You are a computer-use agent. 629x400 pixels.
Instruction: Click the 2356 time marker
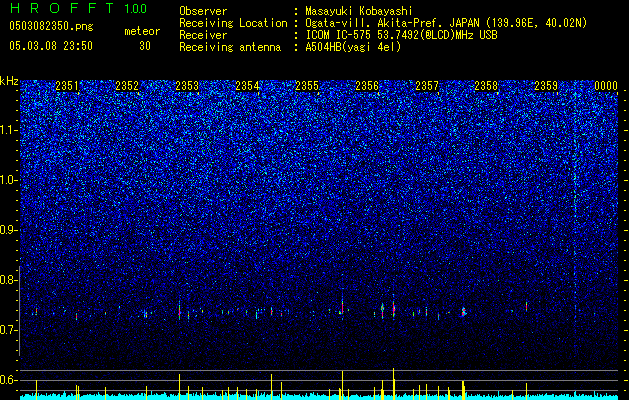367,86
